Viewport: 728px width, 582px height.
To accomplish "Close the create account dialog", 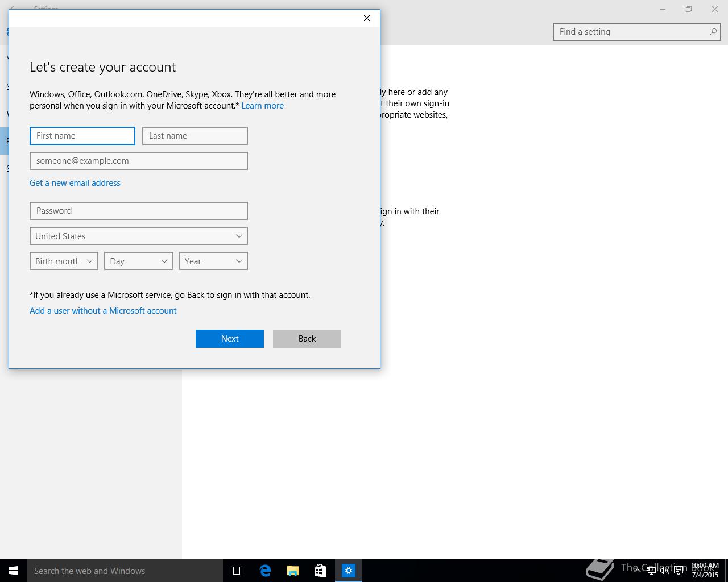I will click(x=367, y=18).
